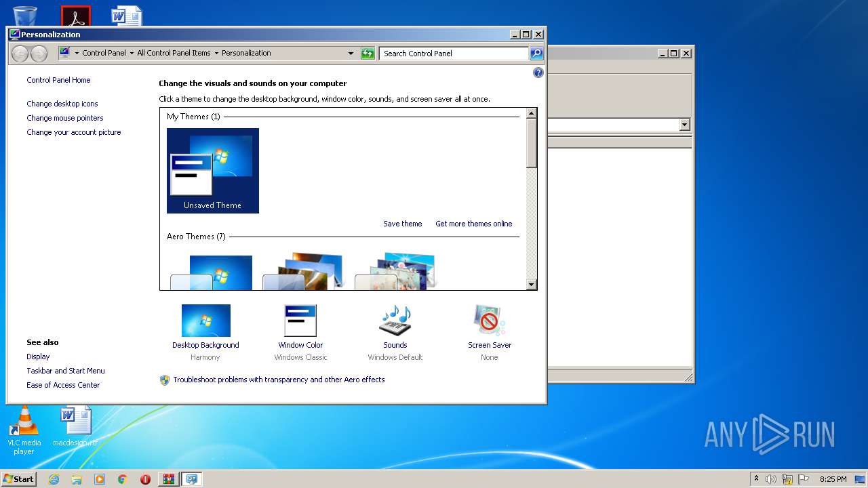Image resolution: width=868 pixels, height=488 pixels.
Task: Select the Unsaved Theme thumbnail
Action: tap(212, 171)
